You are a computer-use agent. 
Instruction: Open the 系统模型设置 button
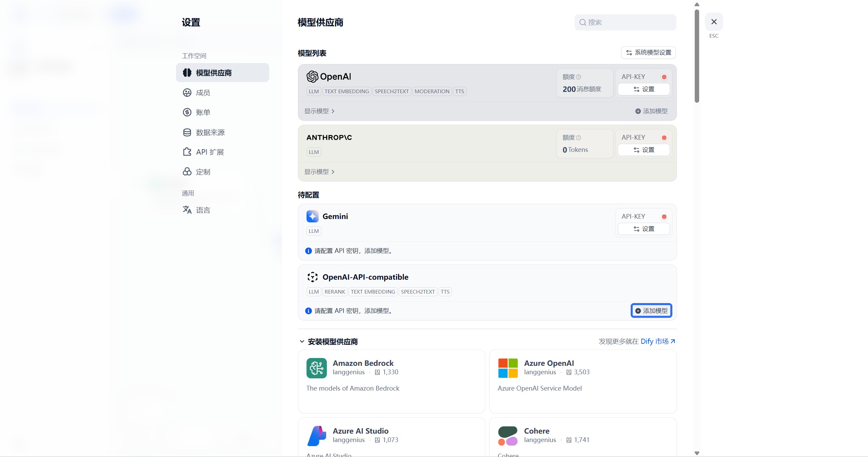tap(648, 53)
